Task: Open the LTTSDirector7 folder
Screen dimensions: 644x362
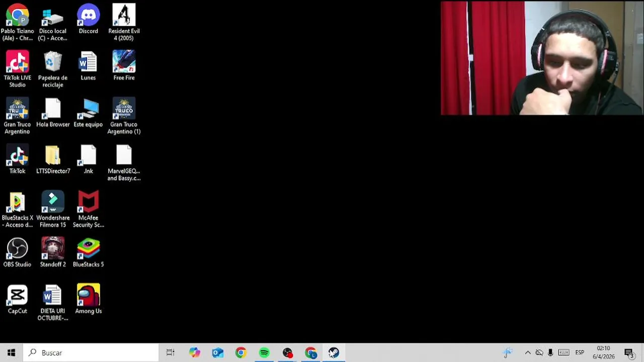Action: click(x=53, y=159)
